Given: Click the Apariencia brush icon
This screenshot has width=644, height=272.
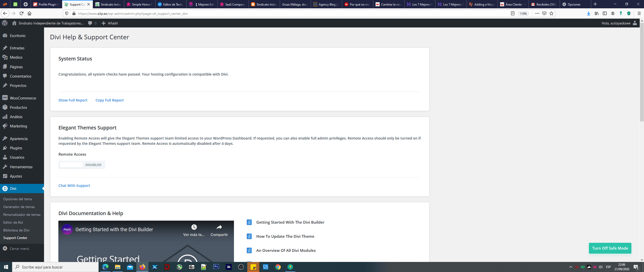Looking at the screenshot, I should (5, 139).
